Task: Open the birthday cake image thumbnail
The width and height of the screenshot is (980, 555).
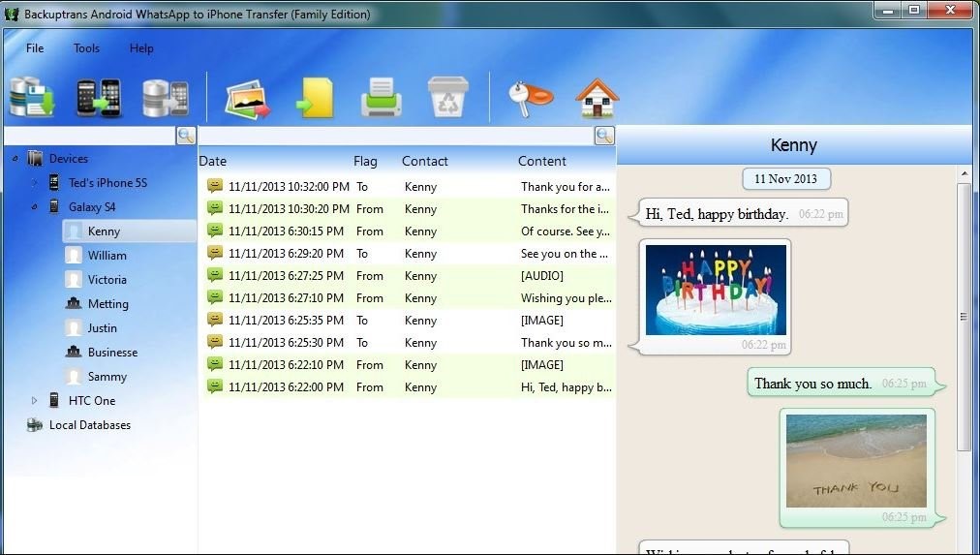Action: 716,290
